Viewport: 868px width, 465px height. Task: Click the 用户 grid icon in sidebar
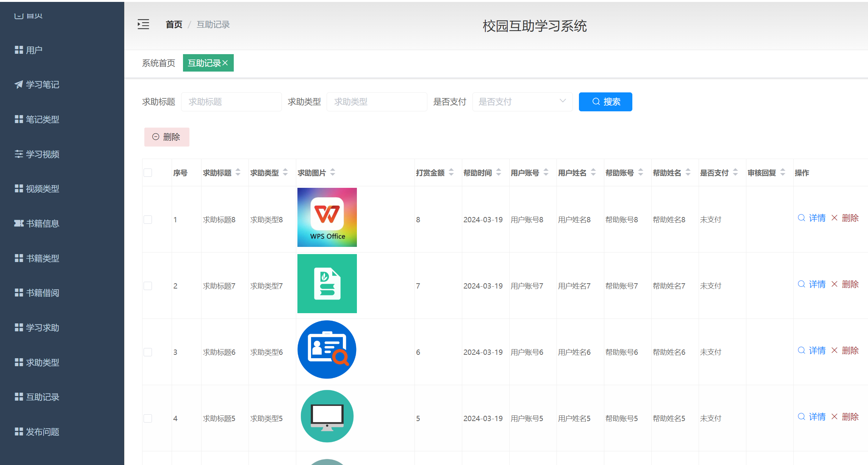pyautogui.click(x=19, y=50)
